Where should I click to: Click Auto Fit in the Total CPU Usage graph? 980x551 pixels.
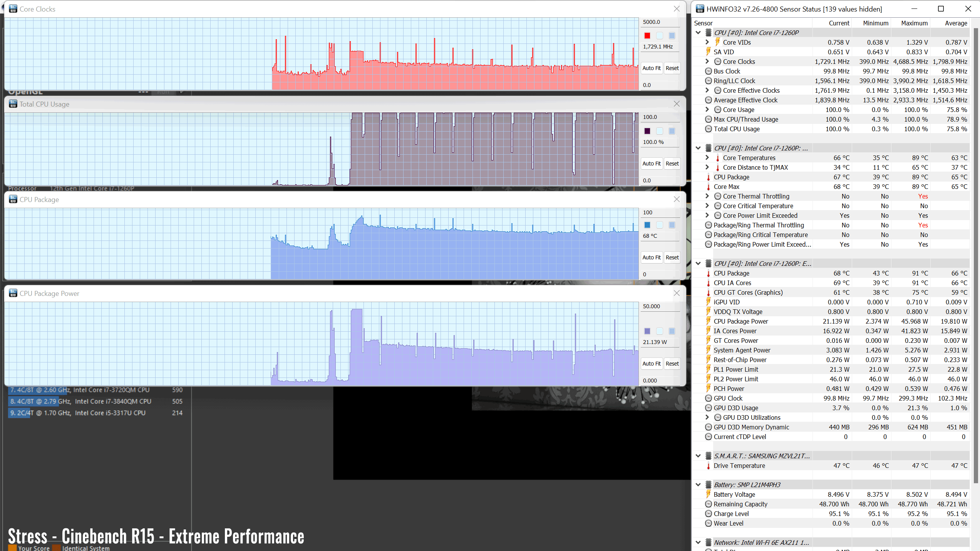point(652,164)
